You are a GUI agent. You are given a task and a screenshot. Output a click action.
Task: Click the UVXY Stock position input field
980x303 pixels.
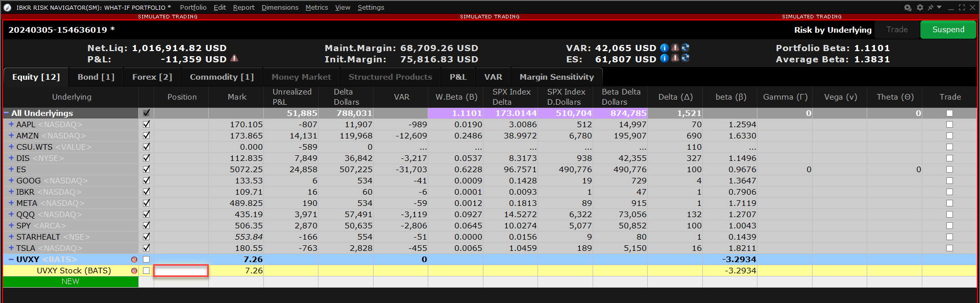[x=181, y=271]
